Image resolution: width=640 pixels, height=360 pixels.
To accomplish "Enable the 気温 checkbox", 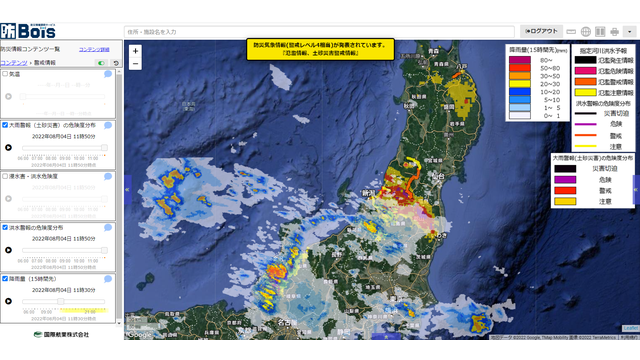I will [x=5, y=74].
